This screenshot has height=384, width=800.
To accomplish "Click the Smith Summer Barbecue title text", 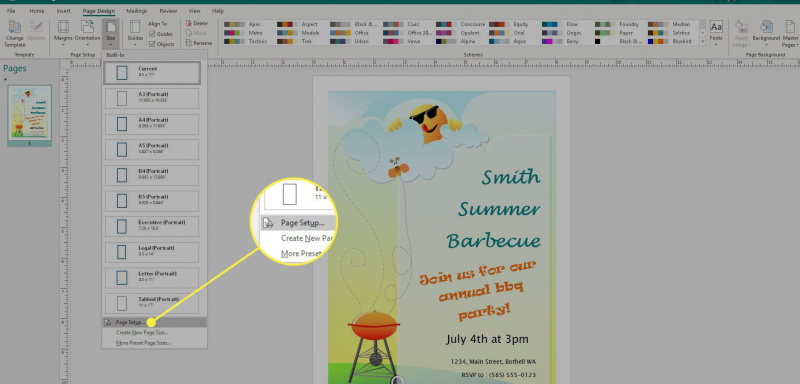I will 493,209.
